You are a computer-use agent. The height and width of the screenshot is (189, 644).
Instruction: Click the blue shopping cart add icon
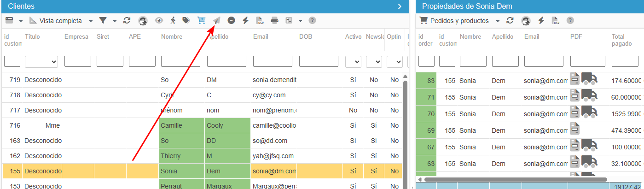click(201, 21)
